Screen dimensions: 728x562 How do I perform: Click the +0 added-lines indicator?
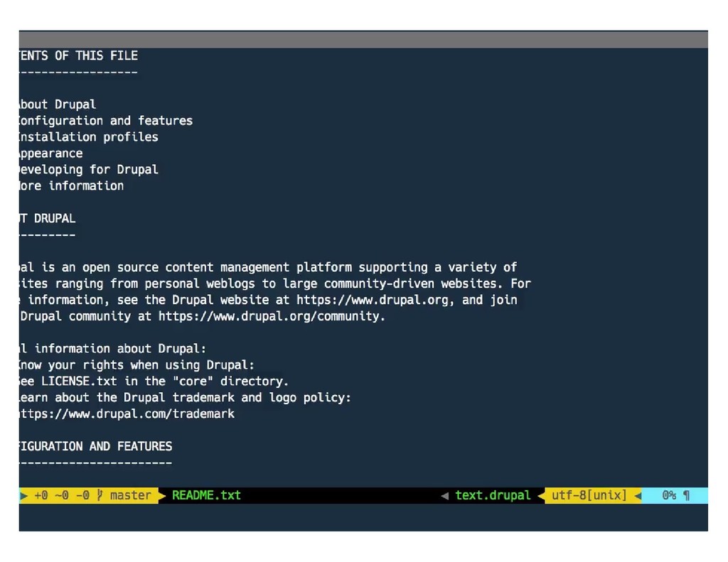tap(41, 495)
